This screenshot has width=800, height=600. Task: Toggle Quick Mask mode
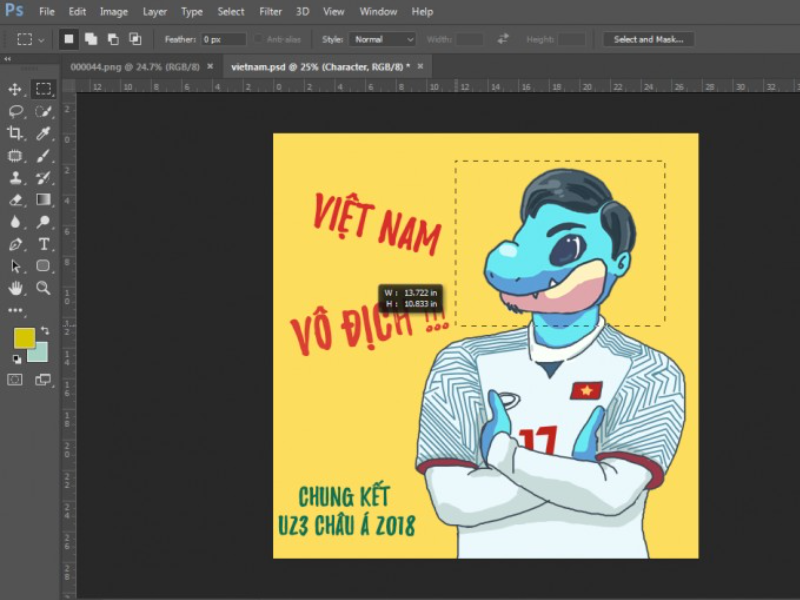[x=15, y=381]
